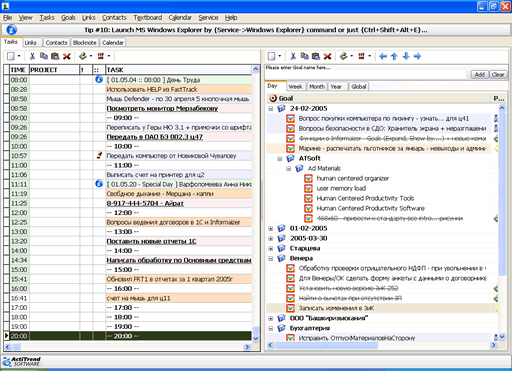This screenshot has height=371, width=512.
Task: Click the Clear button
Action: tap(498, 75)
